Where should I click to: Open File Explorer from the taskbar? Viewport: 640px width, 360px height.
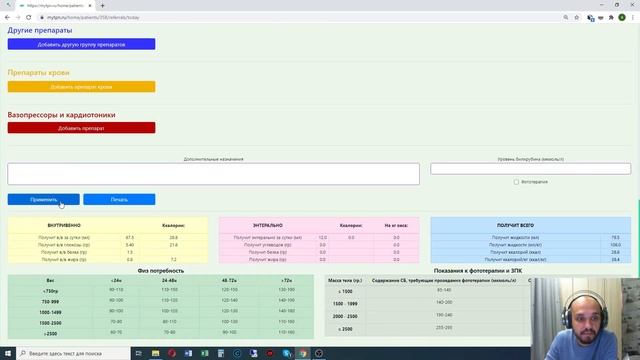tap(156, 353)
